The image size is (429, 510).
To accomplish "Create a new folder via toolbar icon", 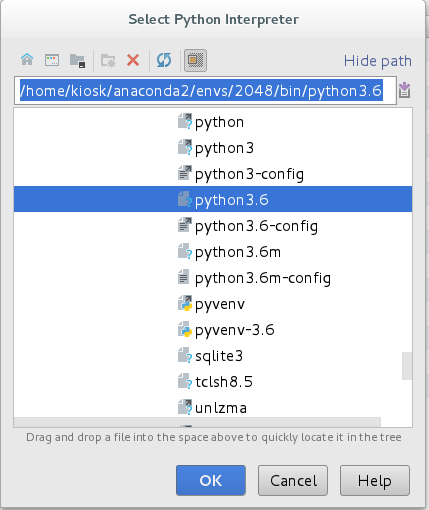I will [108, 61].
